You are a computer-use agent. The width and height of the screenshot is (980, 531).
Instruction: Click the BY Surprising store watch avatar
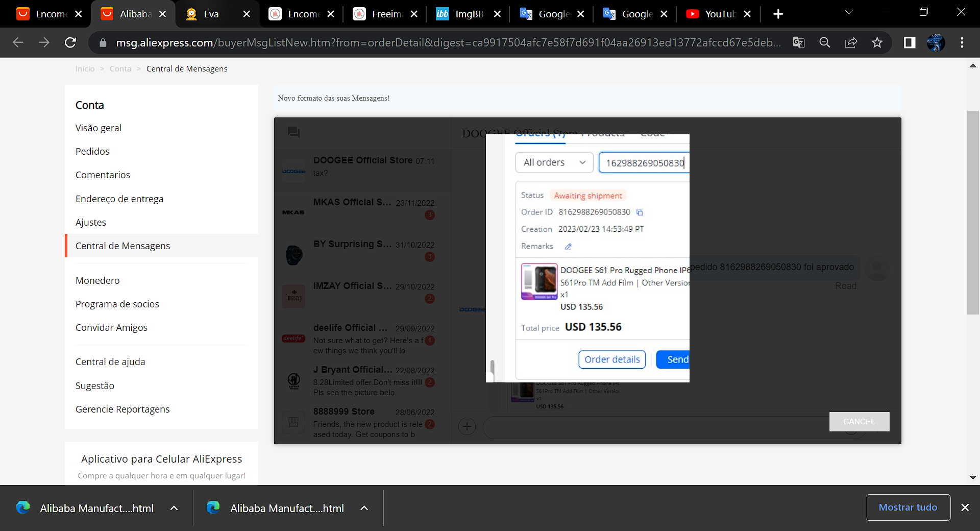coord(293,254)
